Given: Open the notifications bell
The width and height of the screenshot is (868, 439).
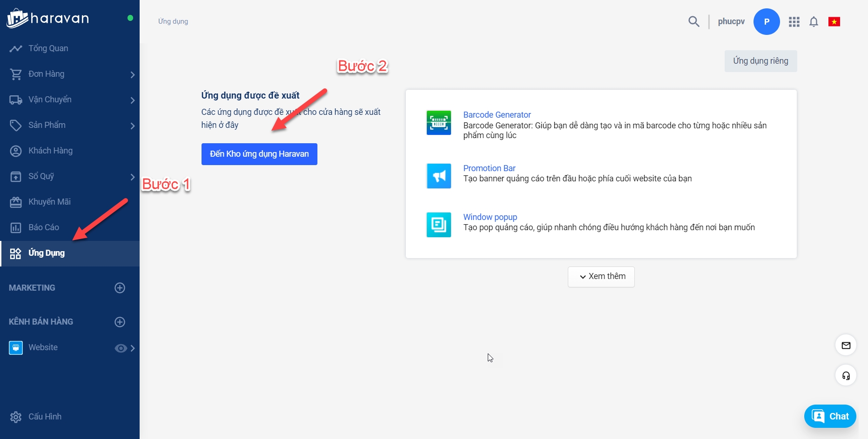Looking at the screenshot, I should click(x=814, y=22).
